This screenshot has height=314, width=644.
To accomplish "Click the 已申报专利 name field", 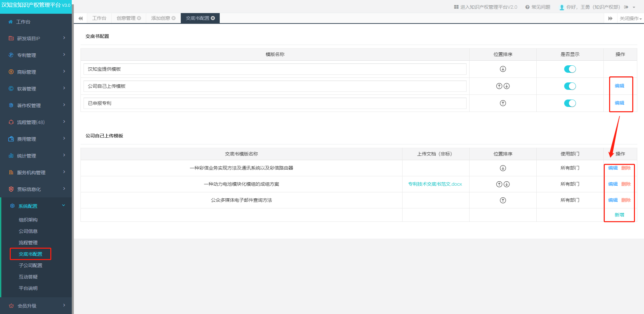I will (275, 103).
